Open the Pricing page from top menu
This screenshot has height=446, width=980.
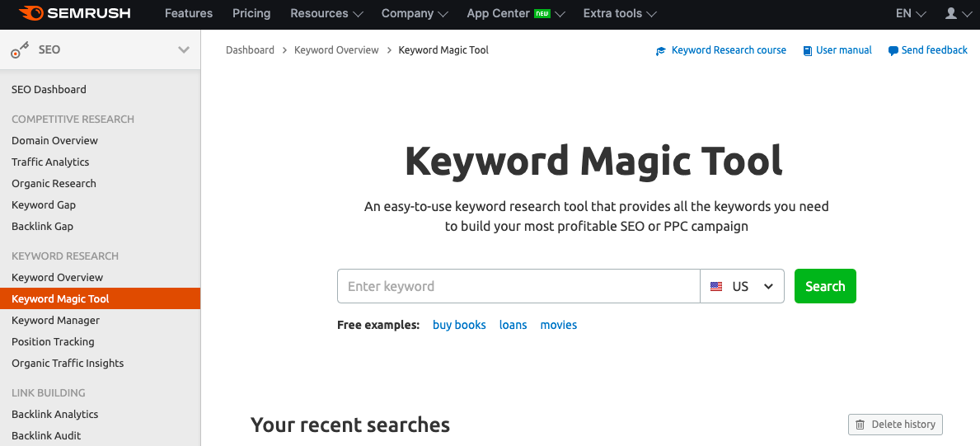click(251, 13)
